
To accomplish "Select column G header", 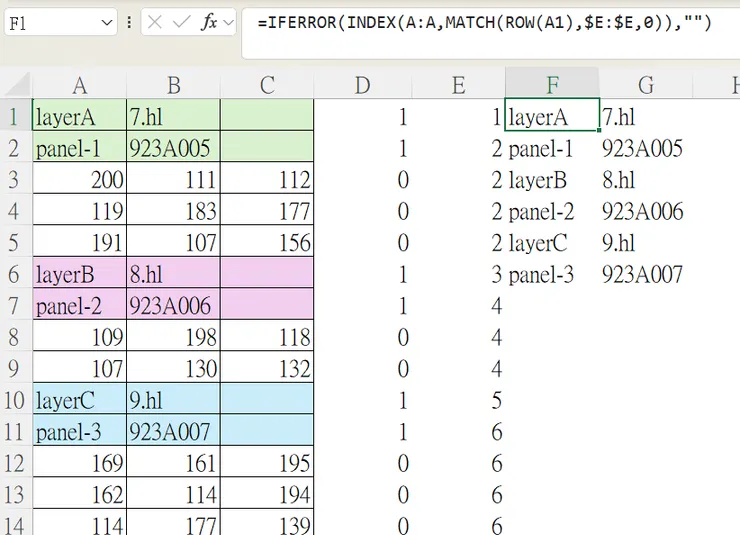I will pos(646,85).
